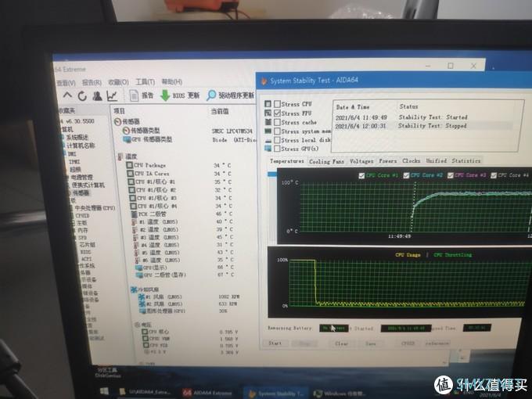Click the green BIOS 更新 arrow icon
This screenshot has width=532, height=399.
coord(165,95)
